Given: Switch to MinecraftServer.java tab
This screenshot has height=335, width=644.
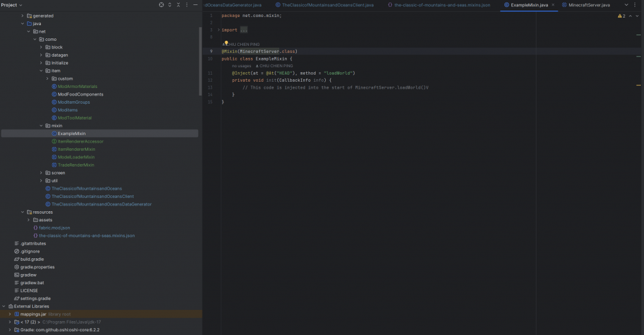Looking at the screenshot, I should (x=586, y=5).
